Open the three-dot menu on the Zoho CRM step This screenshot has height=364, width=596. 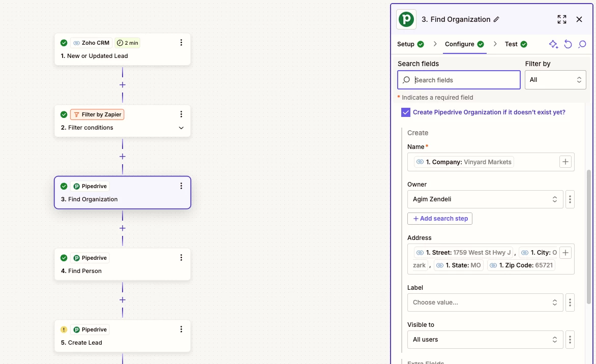click(x=182, y=43)
